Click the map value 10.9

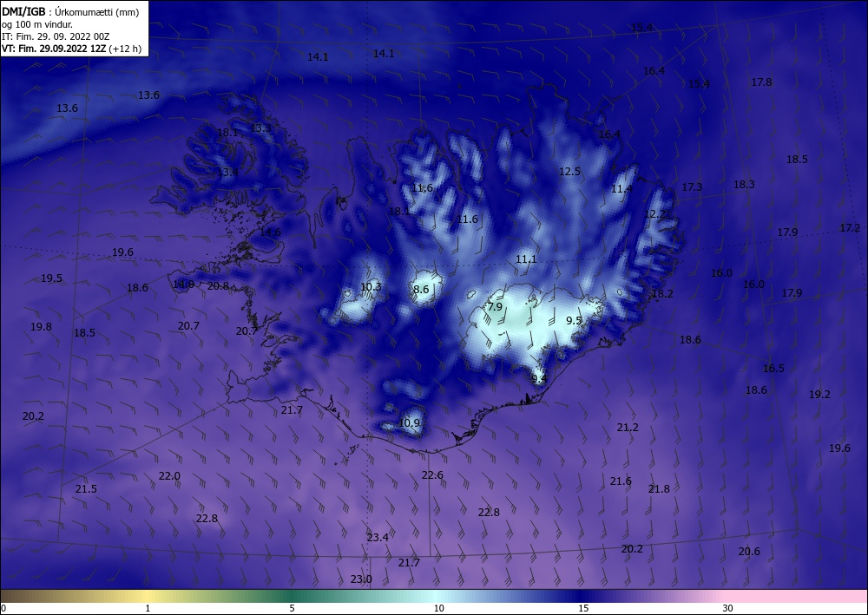click(409, 422)
